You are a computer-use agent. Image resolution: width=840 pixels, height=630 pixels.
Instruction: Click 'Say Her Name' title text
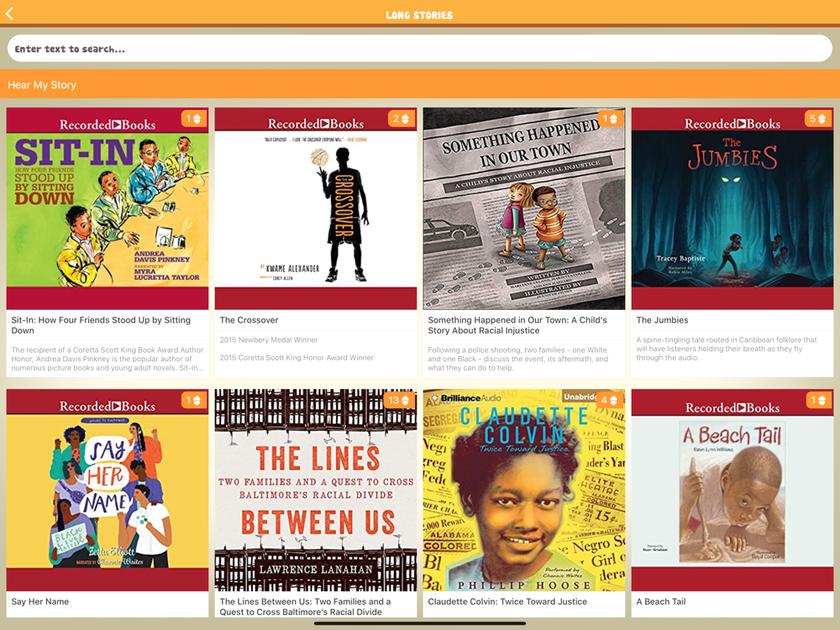(40, 601)
